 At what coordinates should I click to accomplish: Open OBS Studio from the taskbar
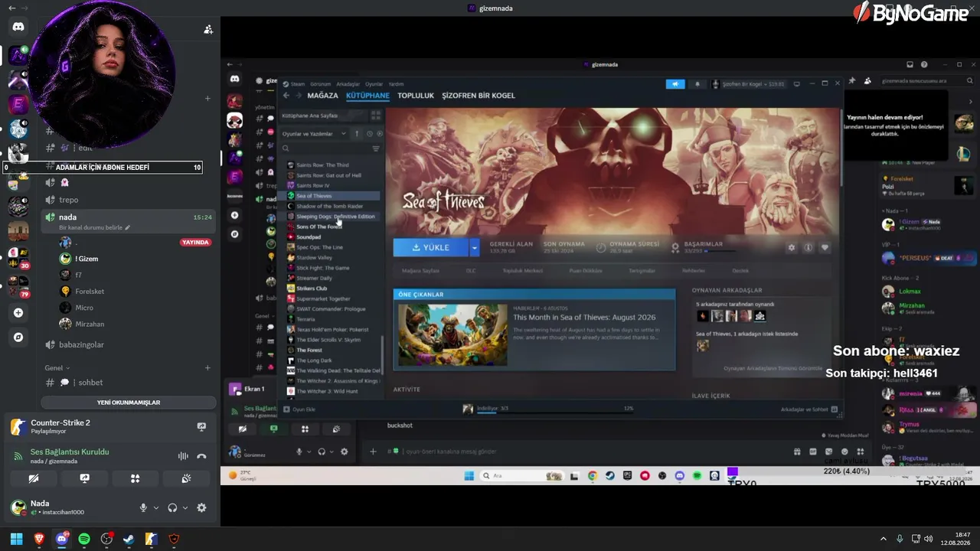106,539
